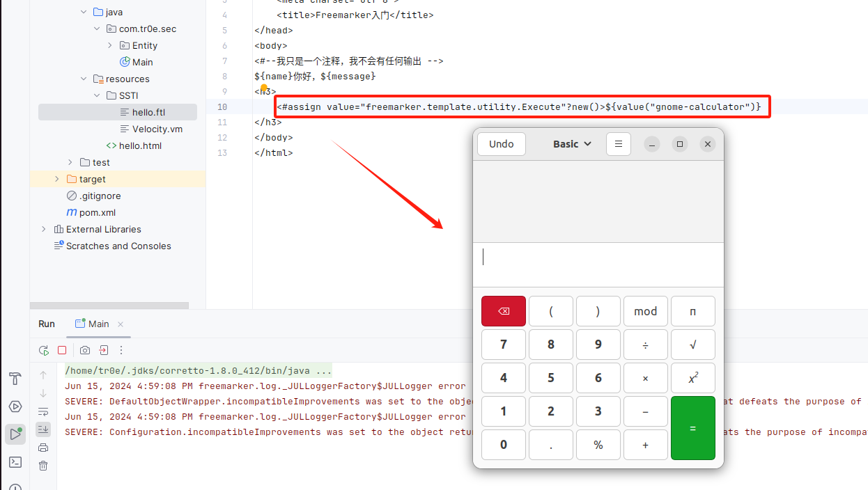Viewport: 868px width, 490px height.
Task: Collapse the resources folder chevron
Action: (x=84, y=79)
